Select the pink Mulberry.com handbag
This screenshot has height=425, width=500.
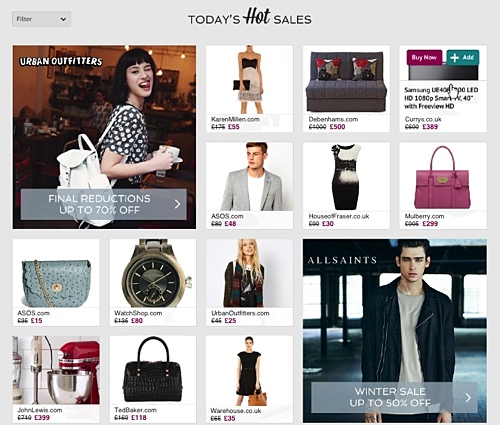(443, 177)
